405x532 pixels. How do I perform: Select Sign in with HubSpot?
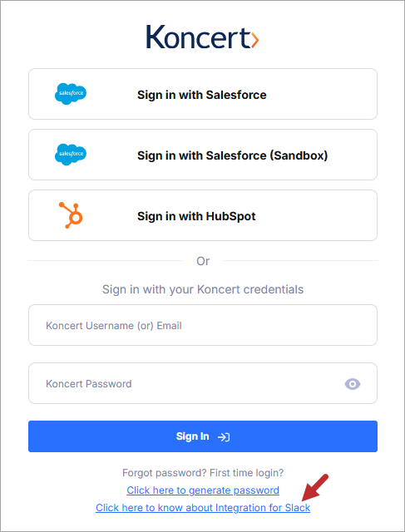[203, 215]
